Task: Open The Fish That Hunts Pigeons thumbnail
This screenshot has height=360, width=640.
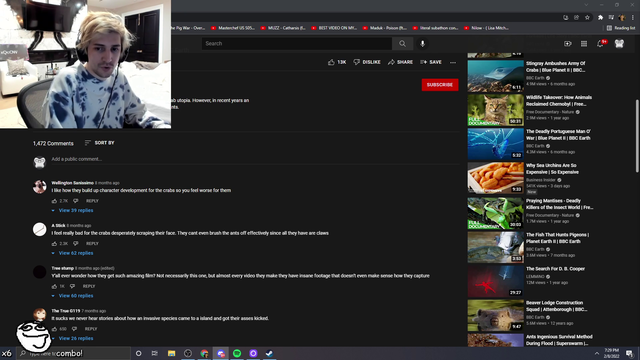Action: [x=496, y=247]
